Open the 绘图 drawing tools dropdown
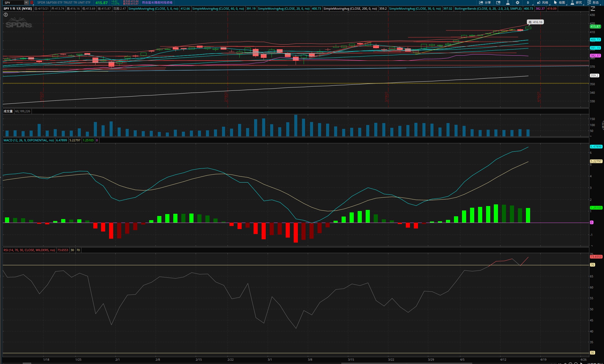Viewport: 604px width, 364px height. (559, 2)
